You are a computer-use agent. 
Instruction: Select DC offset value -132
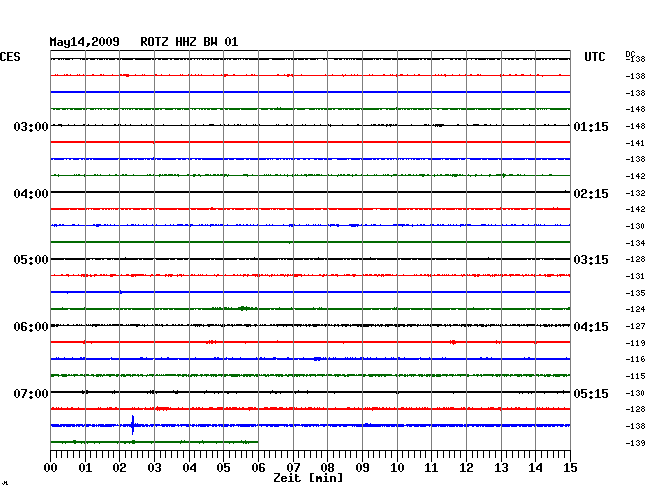point(635,193)
